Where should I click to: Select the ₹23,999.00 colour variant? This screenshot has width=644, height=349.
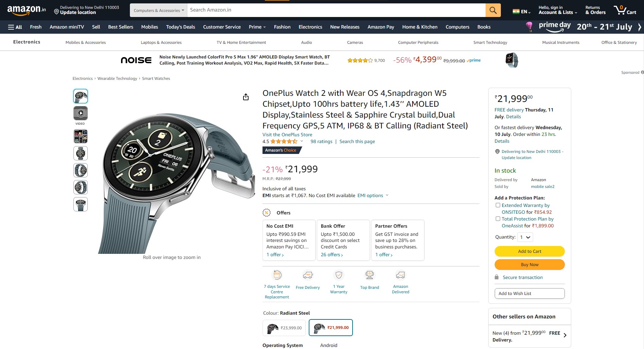(284, 328)
